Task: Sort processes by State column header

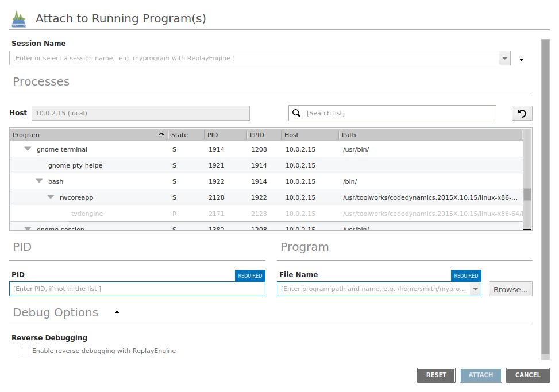Action: coord(186,135)
